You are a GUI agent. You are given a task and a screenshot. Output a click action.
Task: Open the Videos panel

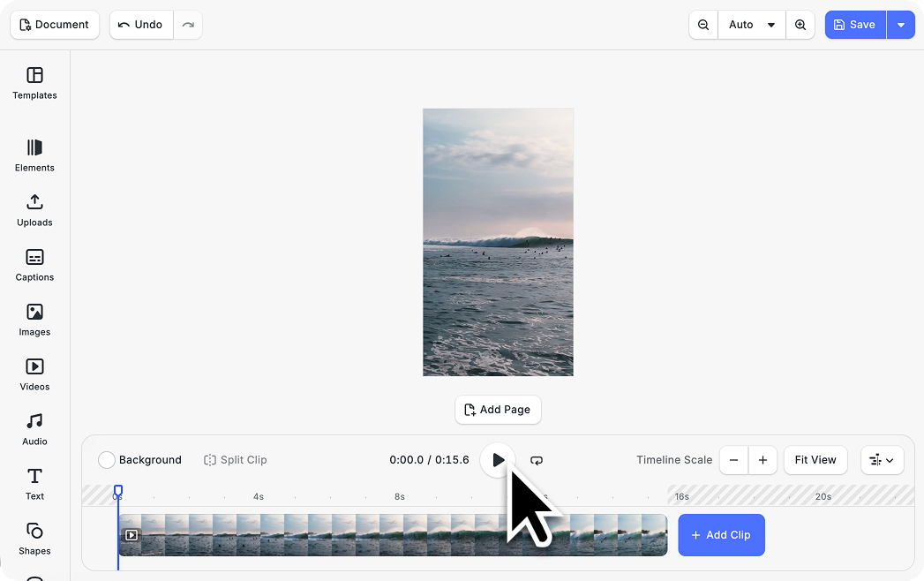(34, 374)
